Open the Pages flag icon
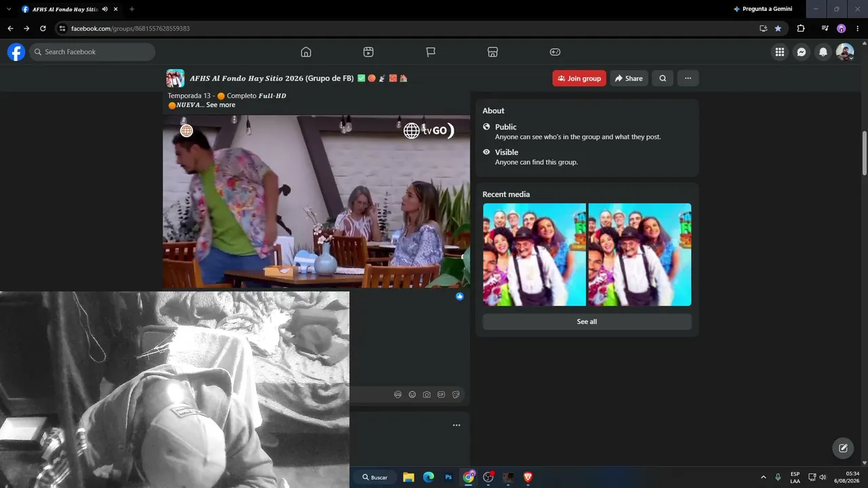Viewport: 868px width, 488px height. [431, 52]
